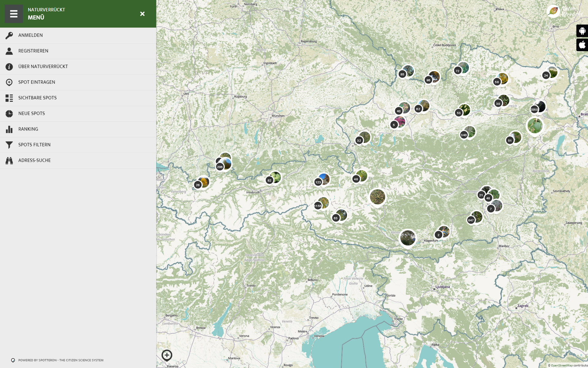588x368 pixels.
Task: Click the key icon beside Anmelden
Action: coord(9,35)
